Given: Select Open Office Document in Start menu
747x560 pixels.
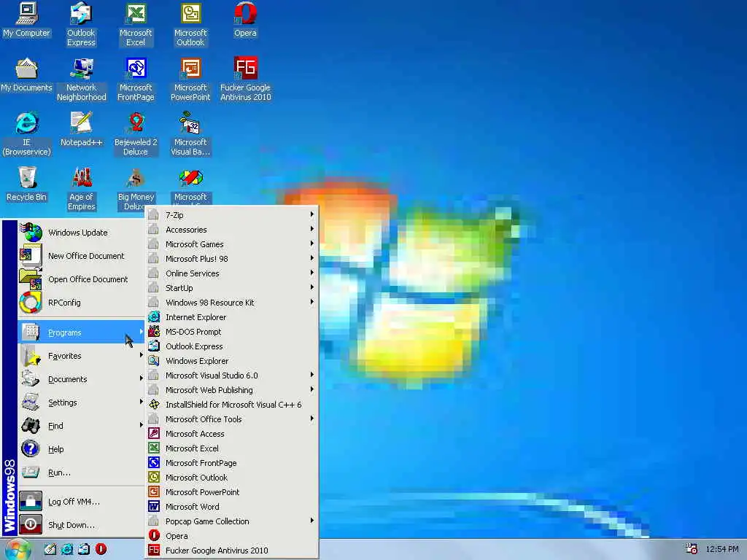Looking at the screenshot, I should click(81, 279).
